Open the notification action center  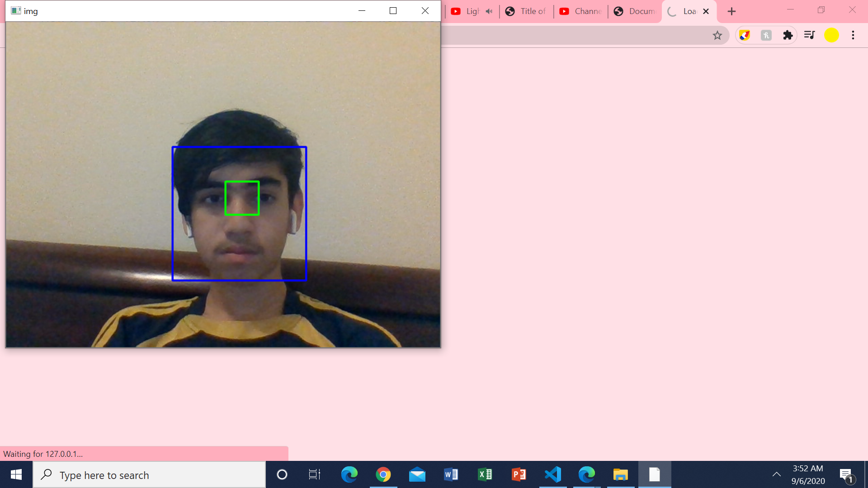coord(846,474)
